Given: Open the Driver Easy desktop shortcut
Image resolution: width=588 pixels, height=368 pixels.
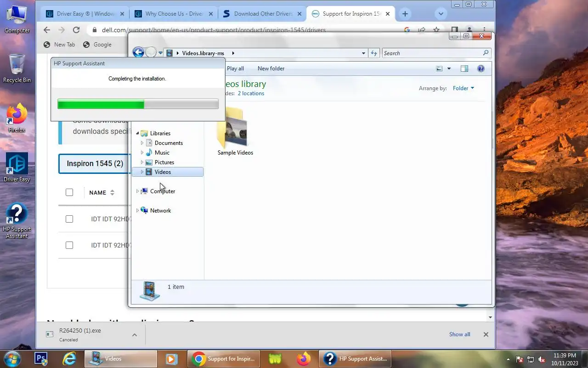Looking at the screenshot, I should click(x=17, y=167).
